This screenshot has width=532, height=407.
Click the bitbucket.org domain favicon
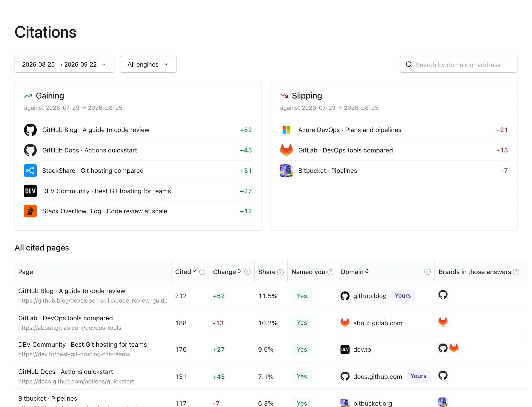345,403
